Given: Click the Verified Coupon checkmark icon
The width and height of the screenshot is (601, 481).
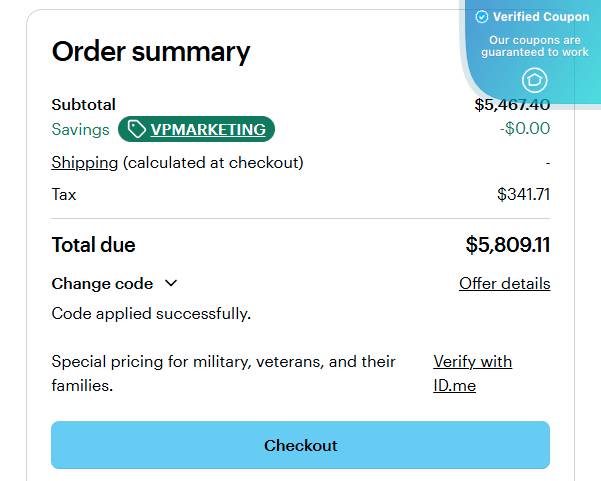Looking at the screenshot, I should click(x=482, y=17).
